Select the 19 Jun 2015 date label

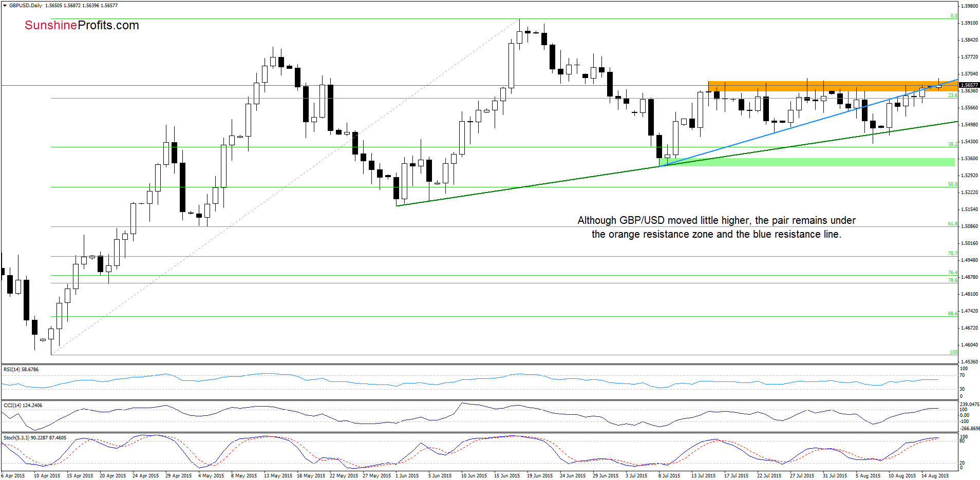540,476
